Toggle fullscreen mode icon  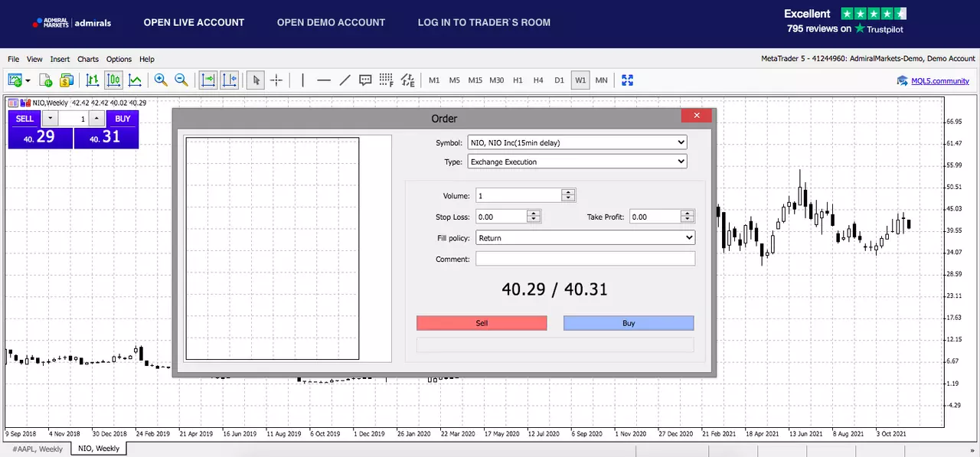[628, 80]
